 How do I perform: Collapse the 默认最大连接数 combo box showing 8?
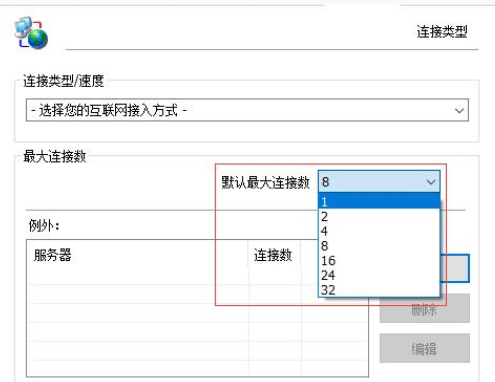coord(379,182)
